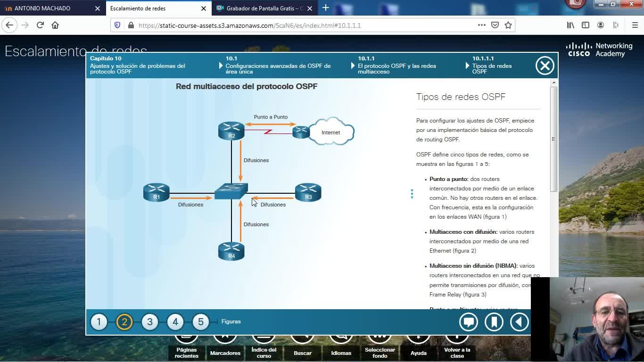Go to browser home page
The image size is (644, 362).
point(55,25)
